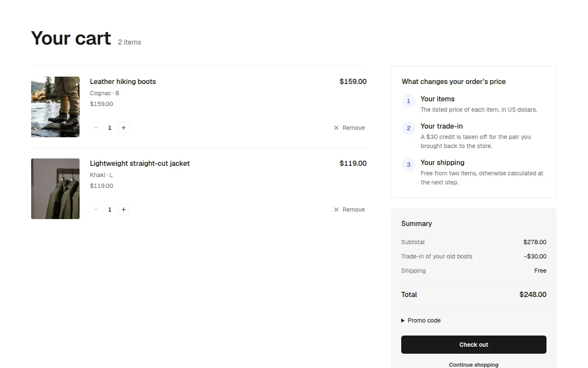Expand the Promo code section
Screen dimensions: 588x368
point(421,320)
